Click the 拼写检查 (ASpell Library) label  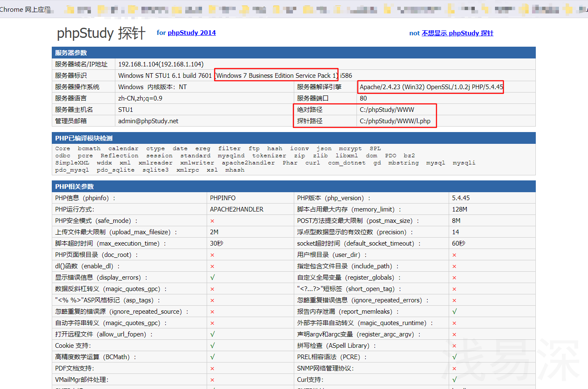pyautogui.click(x=337, y=346)
